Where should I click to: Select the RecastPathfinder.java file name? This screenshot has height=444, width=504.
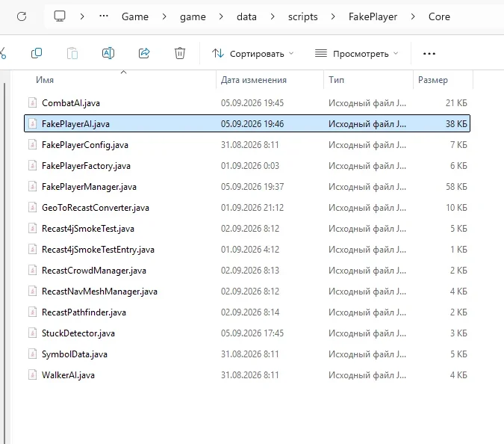pos(84,312)
